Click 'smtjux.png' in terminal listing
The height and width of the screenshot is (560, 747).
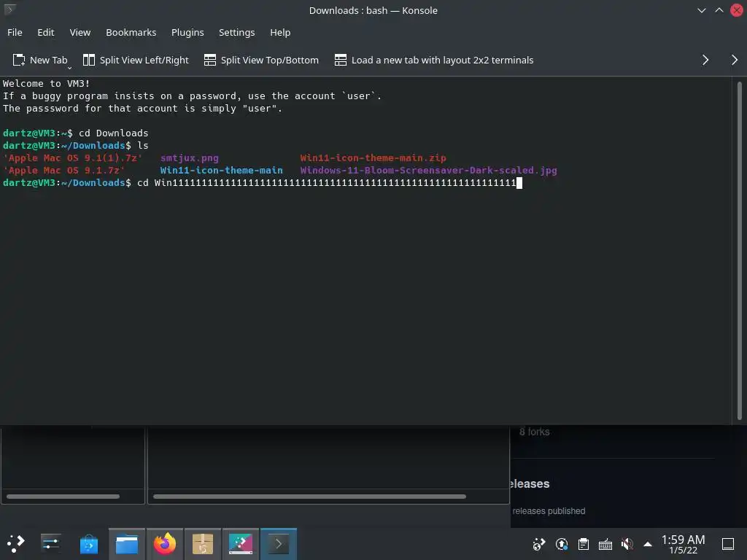tap(190, 158)
